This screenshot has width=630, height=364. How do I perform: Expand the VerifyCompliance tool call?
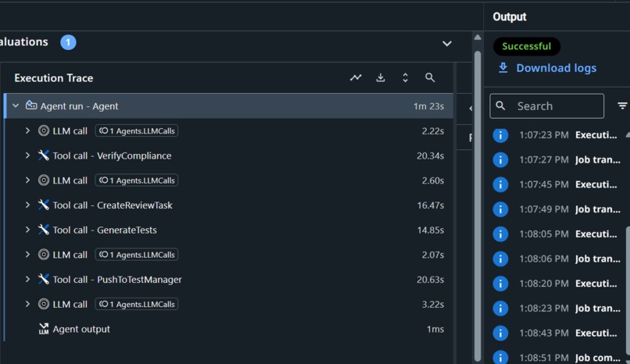(x=27, y=155)
